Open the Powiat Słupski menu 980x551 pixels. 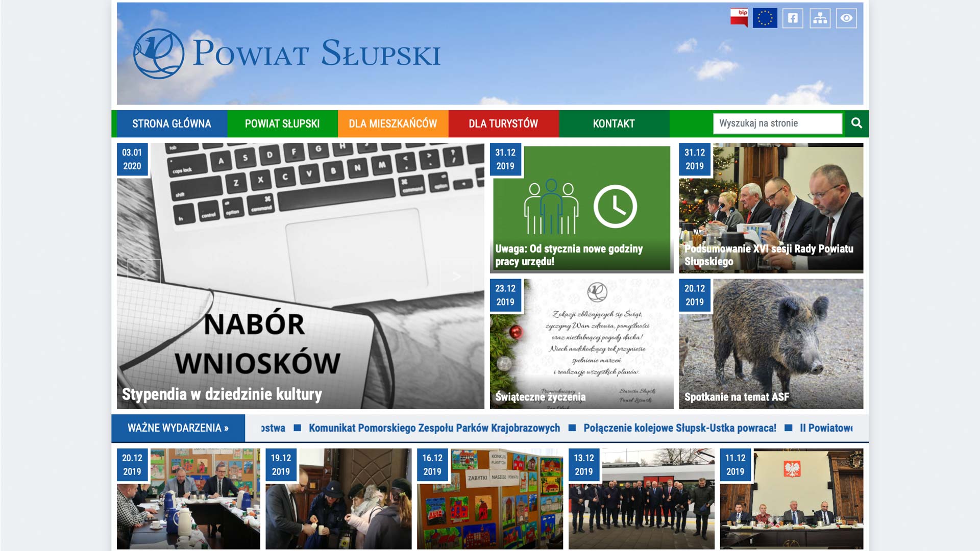282,123
